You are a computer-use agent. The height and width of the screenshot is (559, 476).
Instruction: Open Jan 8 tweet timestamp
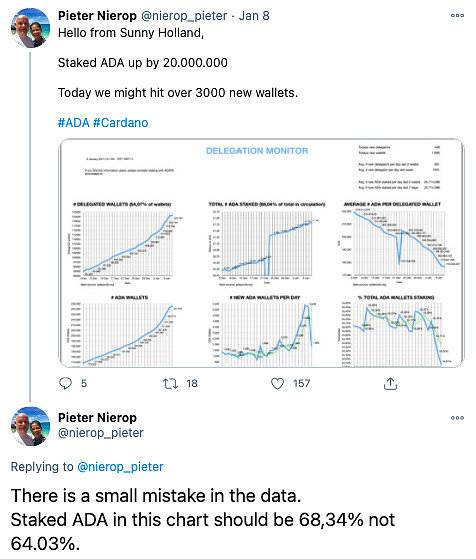254,16
